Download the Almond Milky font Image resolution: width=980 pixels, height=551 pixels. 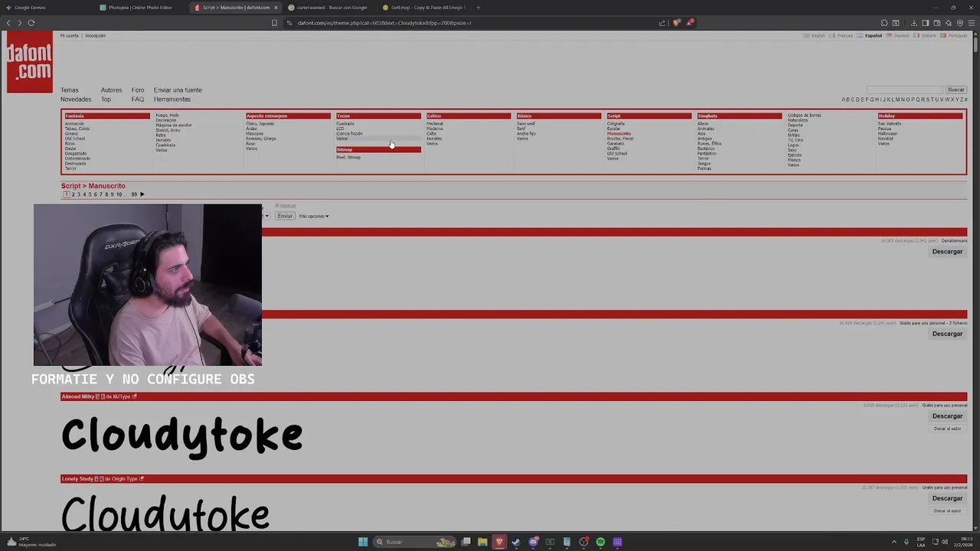click(x=947, y=416)
